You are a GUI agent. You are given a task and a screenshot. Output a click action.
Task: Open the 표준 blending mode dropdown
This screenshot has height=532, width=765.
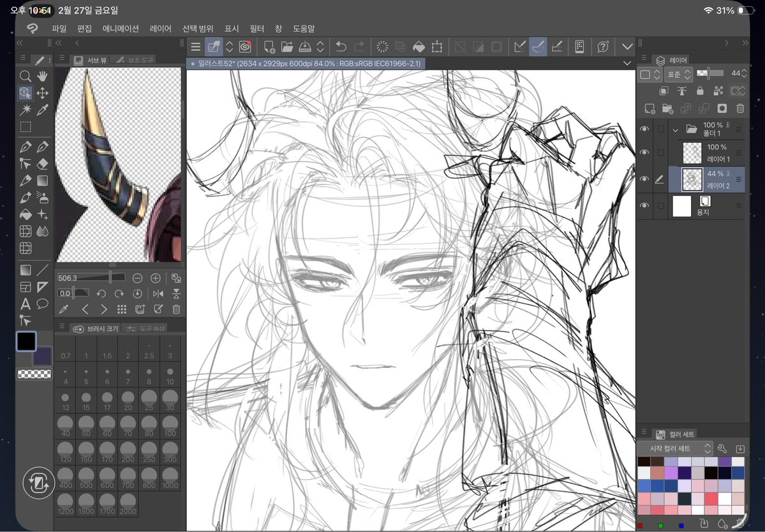(x=679, y=75)
